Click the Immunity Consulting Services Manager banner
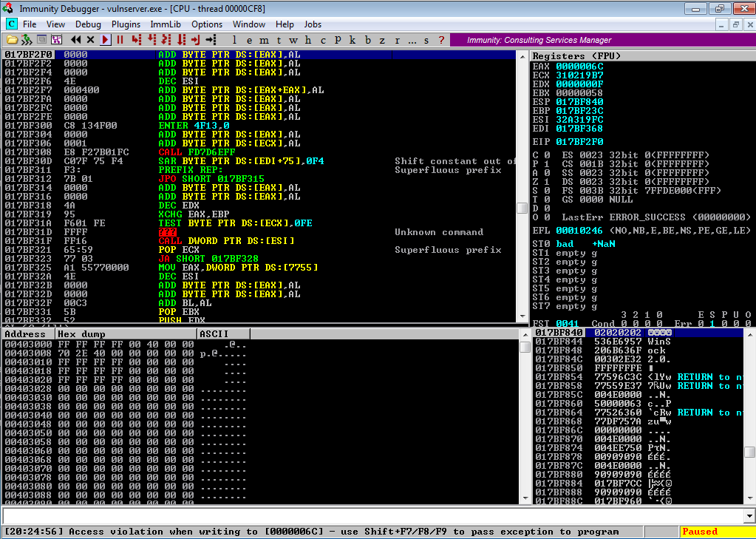 click(603, 40)
